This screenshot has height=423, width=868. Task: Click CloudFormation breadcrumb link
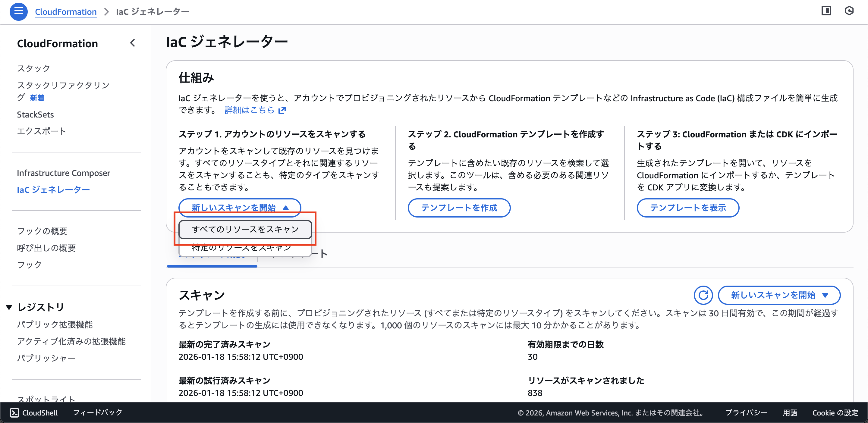point(66,12)
